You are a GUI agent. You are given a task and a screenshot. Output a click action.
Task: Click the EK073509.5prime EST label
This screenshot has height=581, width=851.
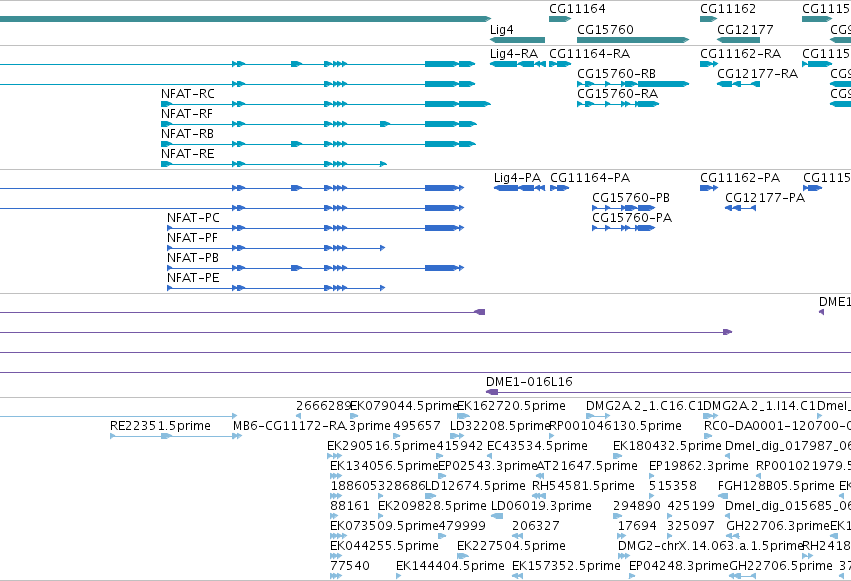tap(384, 526)
